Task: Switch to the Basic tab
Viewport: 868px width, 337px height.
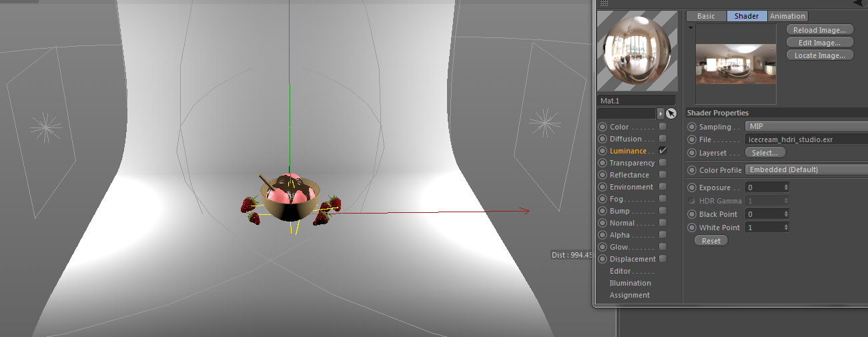Action: [706, 16]
